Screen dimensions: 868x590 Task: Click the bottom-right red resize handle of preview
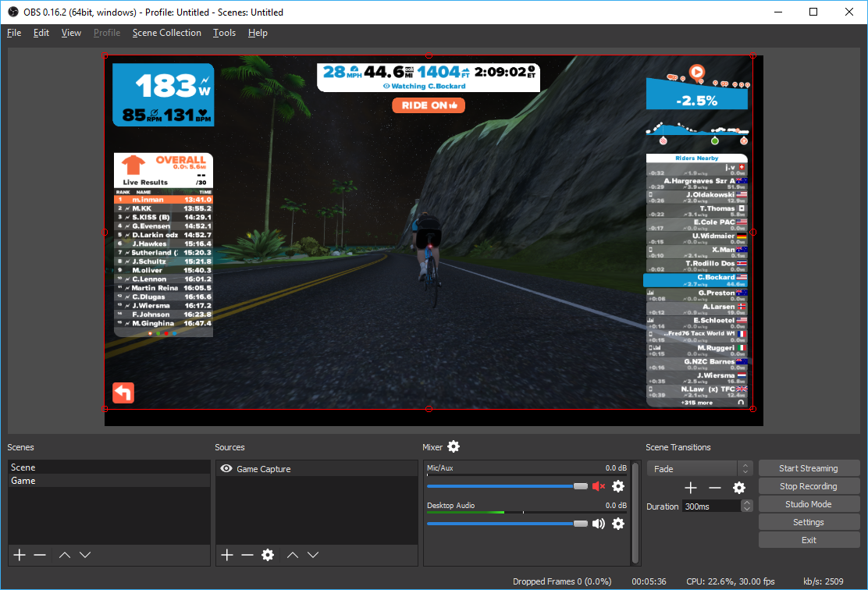click(752, 409)
